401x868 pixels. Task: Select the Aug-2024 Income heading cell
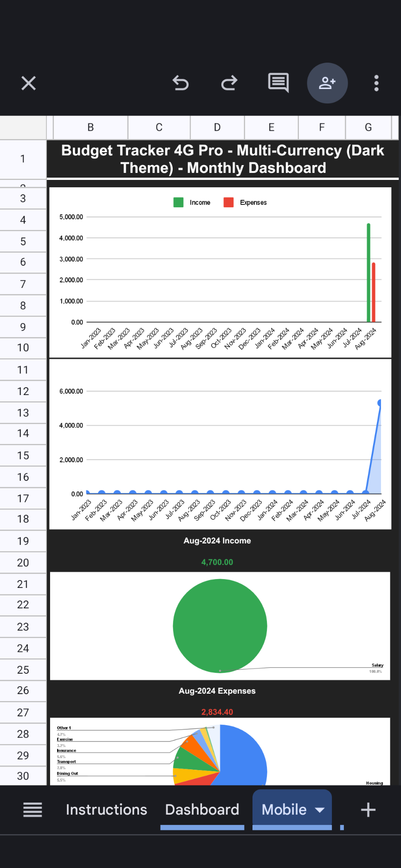pyautogui.click(x=217, y=541)
